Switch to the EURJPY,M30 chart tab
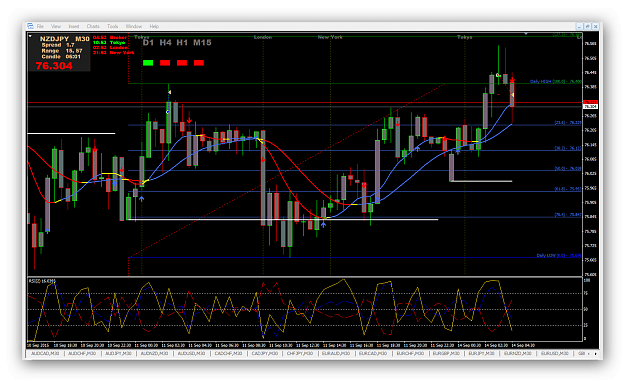 click(482, 353)
